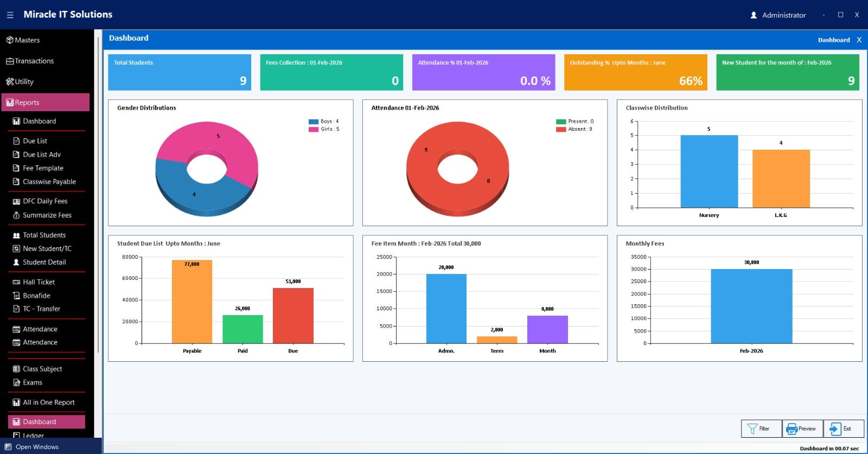Click the Preview button
The width and height of the screenshot is (868, 454).
pos(802,429)
